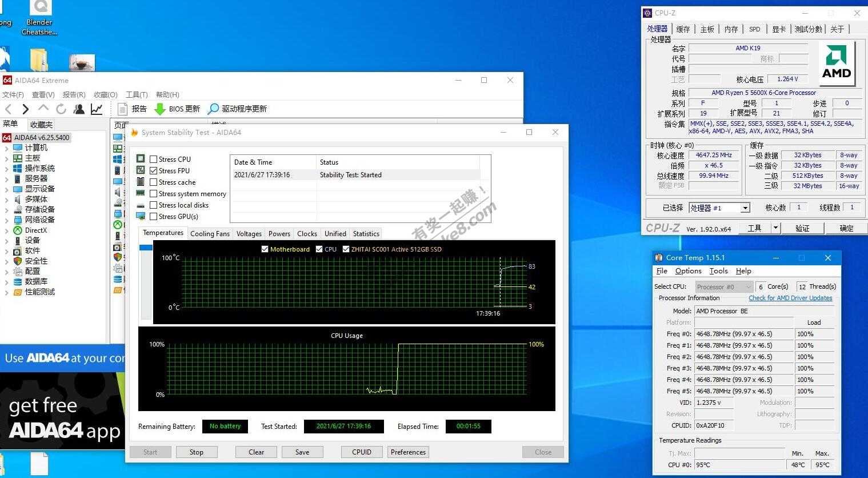Enable Stress system memory checkbox
Image resolution: width=868 pixels, height=478 pixels.
pos(153,193)
